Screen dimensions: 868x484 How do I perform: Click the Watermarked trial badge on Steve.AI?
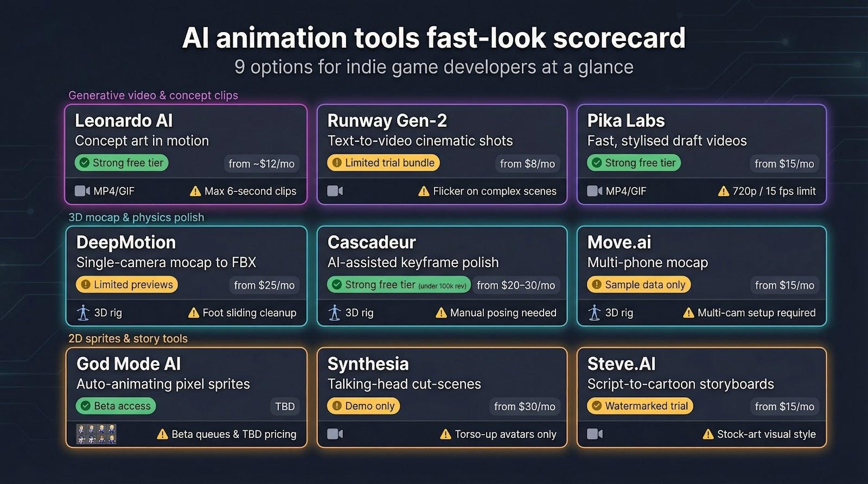click(640, 406)
